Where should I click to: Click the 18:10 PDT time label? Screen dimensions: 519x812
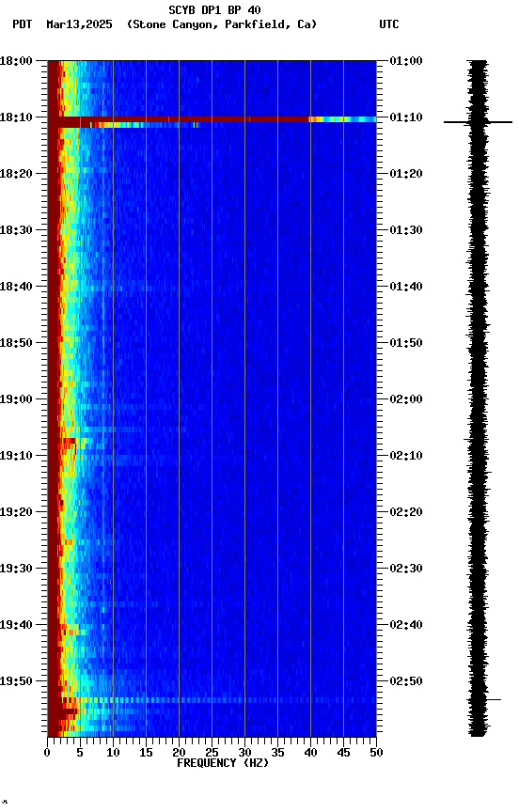coord(16,117)
